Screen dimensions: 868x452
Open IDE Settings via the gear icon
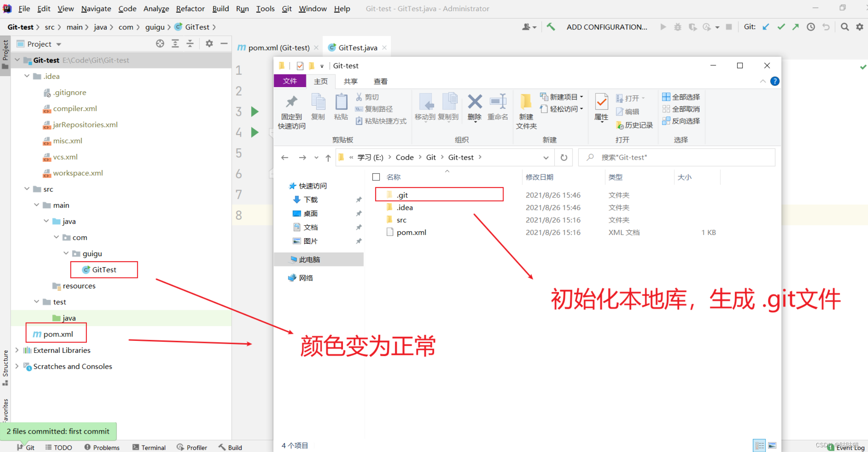(859, 27)
